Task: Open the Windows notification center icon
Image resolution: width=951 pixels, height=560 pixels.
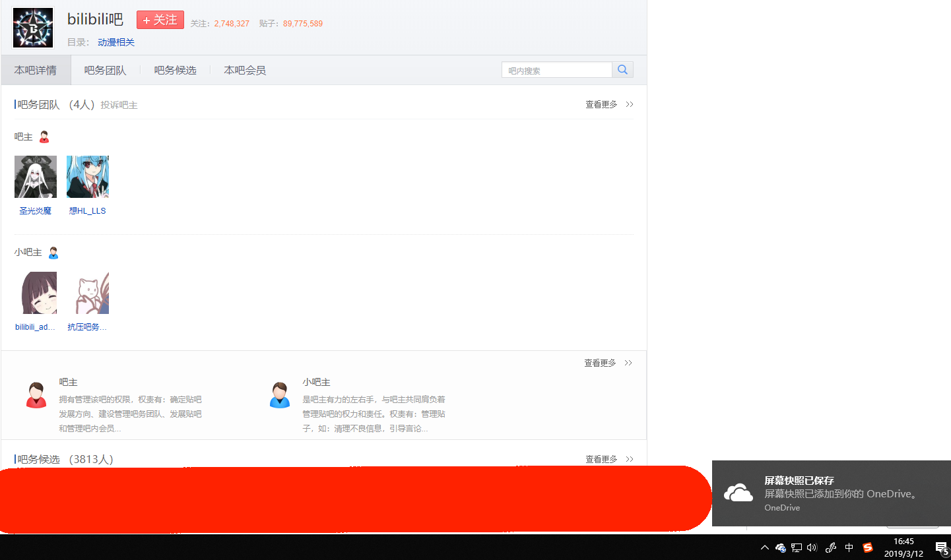Action: [x=941, y=547]
